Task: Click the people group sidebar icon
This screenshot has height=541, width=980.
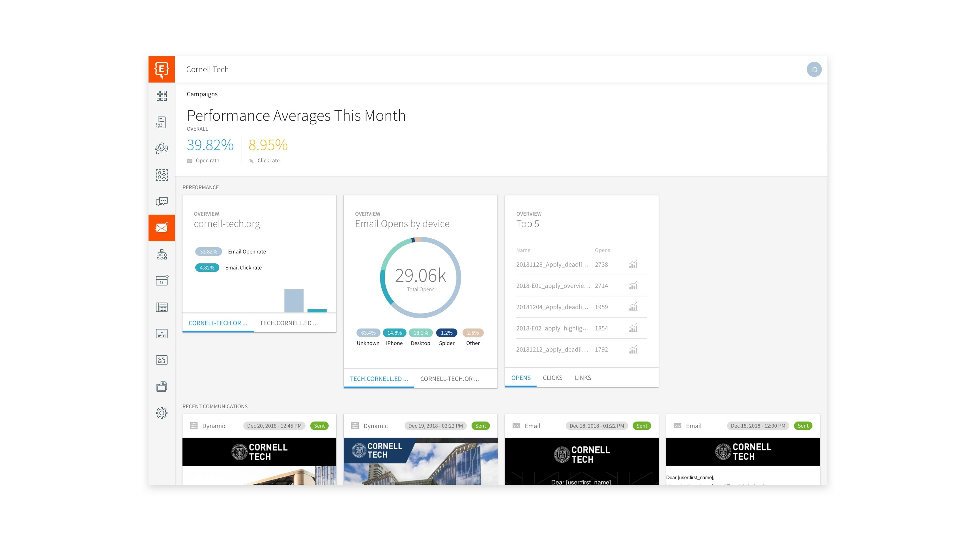Action: pos(162,148)
